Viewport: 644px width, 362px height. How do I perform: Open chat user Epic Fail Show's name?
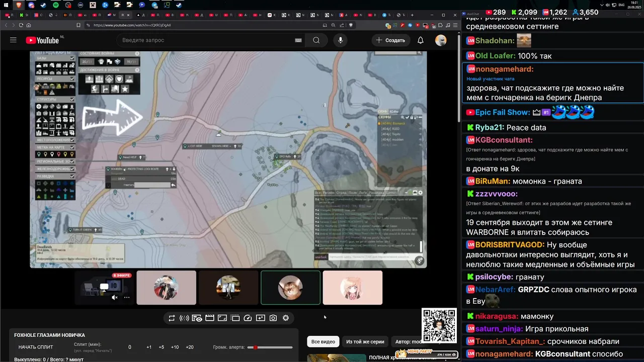[503, 113]
